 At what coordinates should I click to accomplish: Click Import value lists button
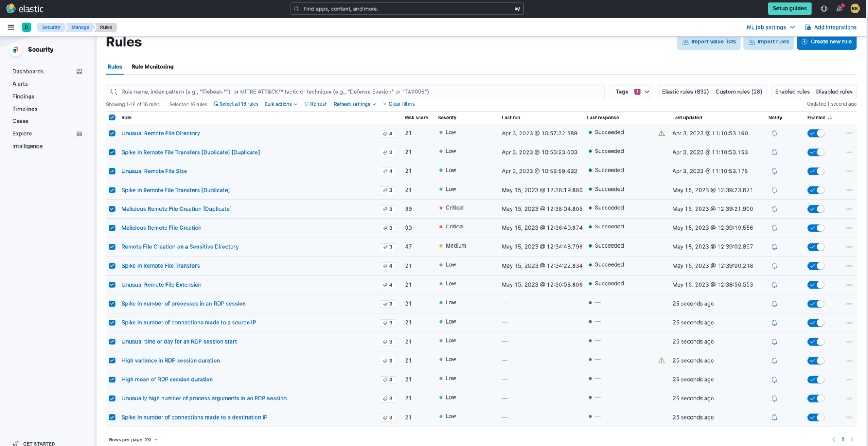point(709,42)
